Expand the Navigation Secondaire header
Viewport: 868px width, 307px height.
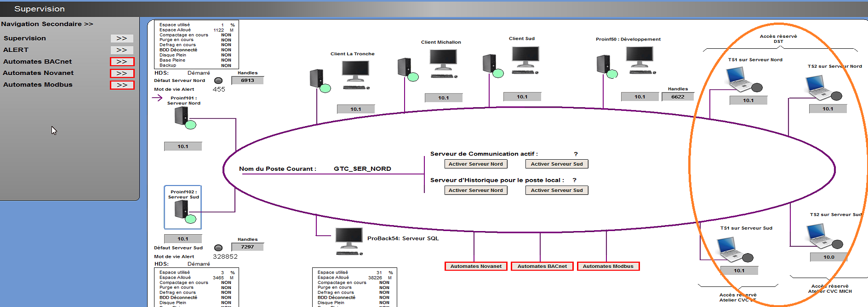[47, 24]
